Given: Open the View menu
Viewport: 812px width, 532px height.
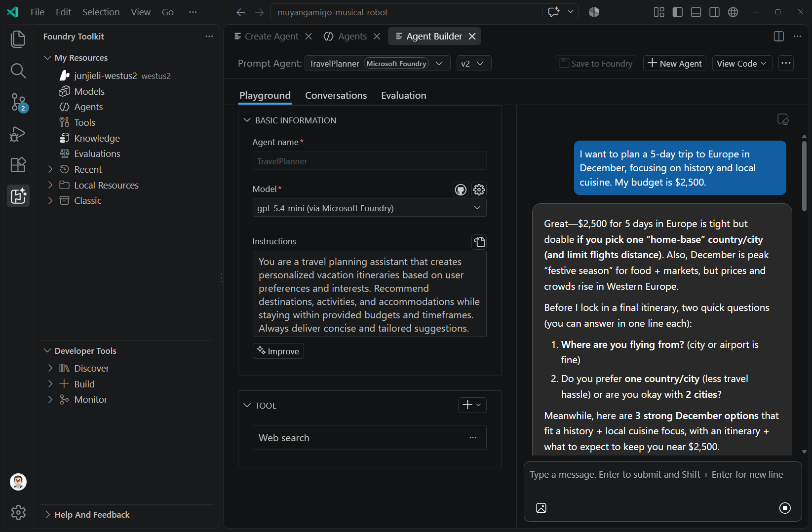Looking at the screenshot, I should click(141, 12).
